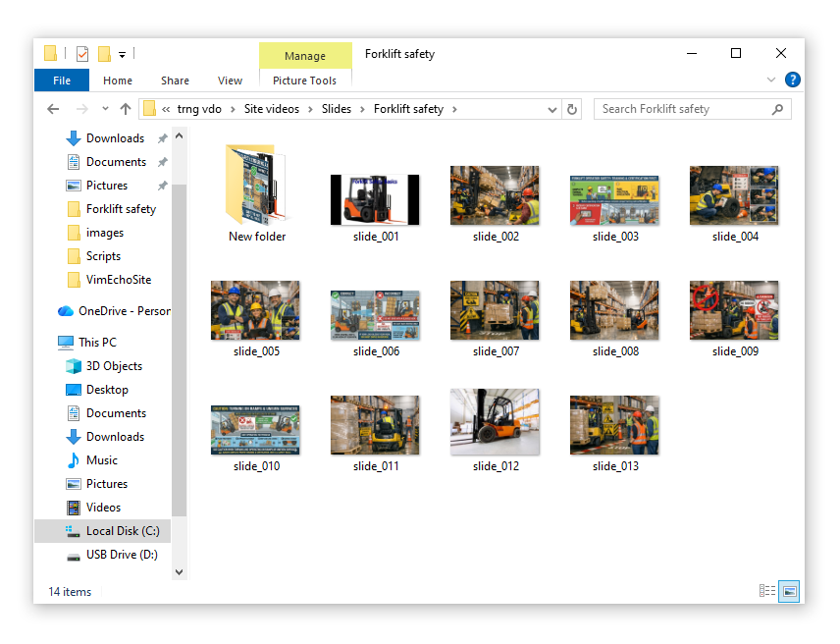Open the images folder in sidebar

(105, 233)
